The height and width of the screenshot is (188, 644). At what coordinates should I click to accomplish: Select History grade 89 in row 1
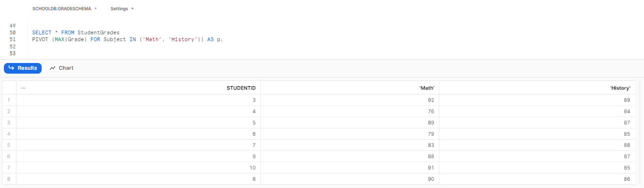click(537, 100)
